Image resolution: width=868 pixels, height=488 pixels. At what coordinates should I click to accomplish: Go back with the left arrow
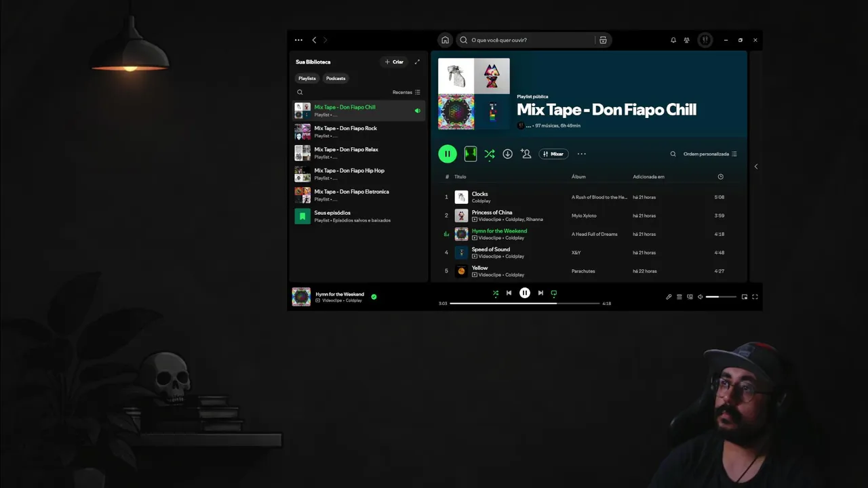pos(314,40)
